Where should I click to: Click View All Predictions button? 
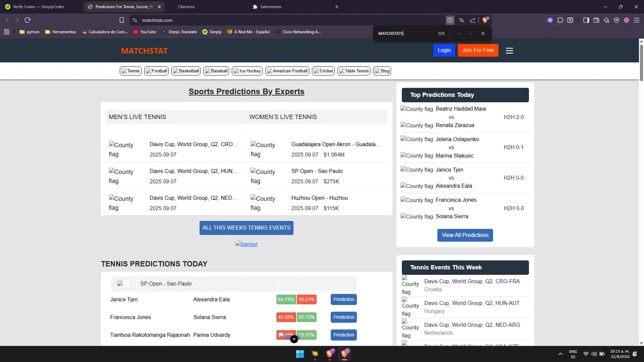point(465,235)
